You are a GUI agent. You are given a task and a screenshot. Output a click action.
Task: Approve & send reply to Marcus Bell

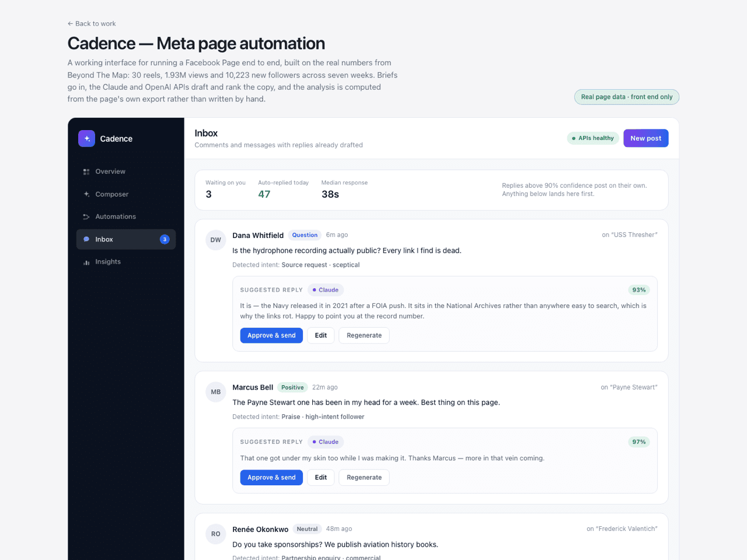271,477
